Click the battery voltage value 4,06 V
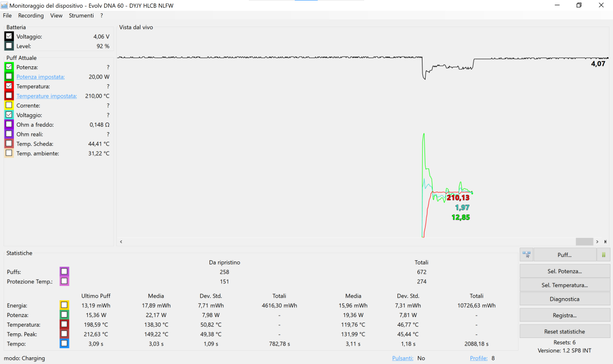 [x=101, y=37]
